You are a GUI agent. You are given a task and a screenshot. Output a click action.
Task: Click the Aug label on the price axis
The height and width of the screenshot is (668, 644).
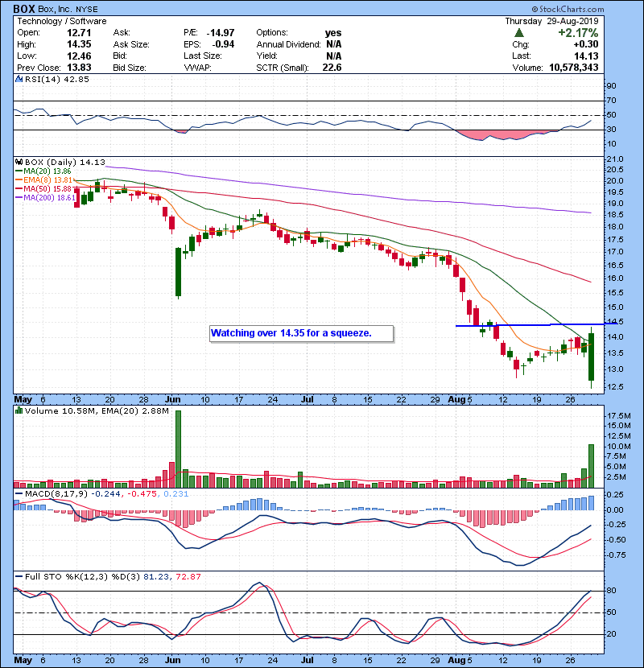pos(456,400)
